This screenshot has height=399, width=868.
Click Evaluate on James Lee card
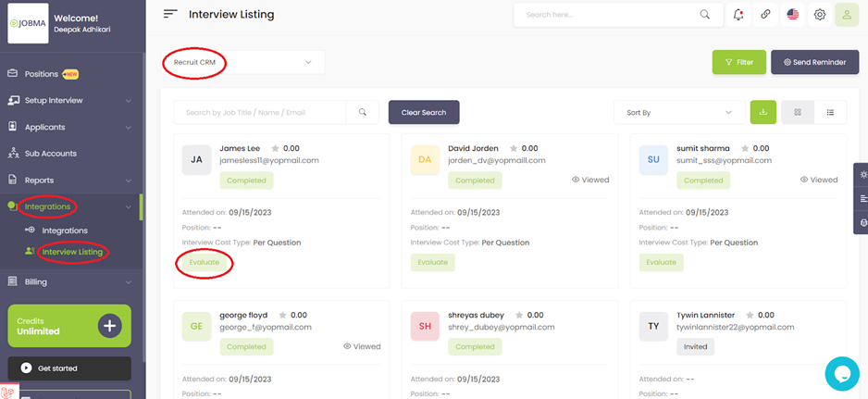coord(205,262)
